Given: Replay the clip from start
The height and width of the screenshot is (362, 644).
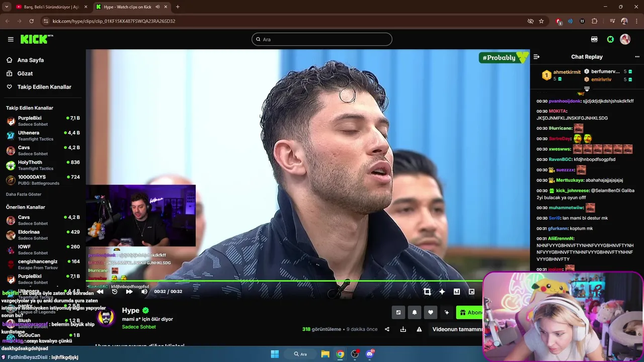Looking at the screenshot, I should pyautogui.click(x=115, y=292).
